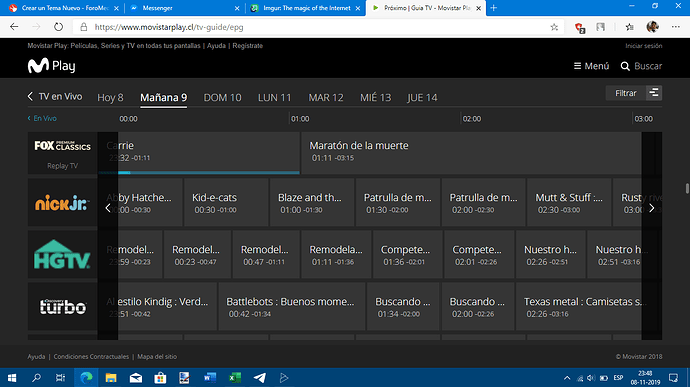The width and height of the screenshot is (690, 387).
Task: Go back with TV en Vivo chevron
Action: [30, 96]
